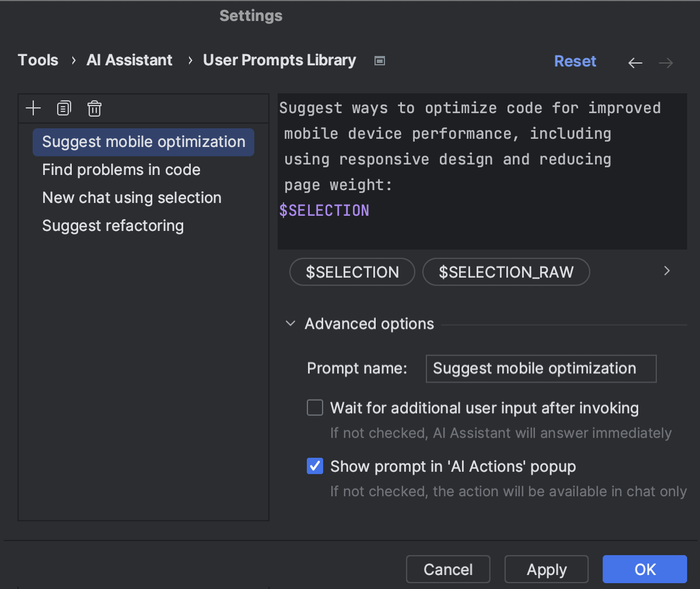This screenshot has height=589, width=700.
Task: Collapse the Advanced options section
Action: click(290, 324)
